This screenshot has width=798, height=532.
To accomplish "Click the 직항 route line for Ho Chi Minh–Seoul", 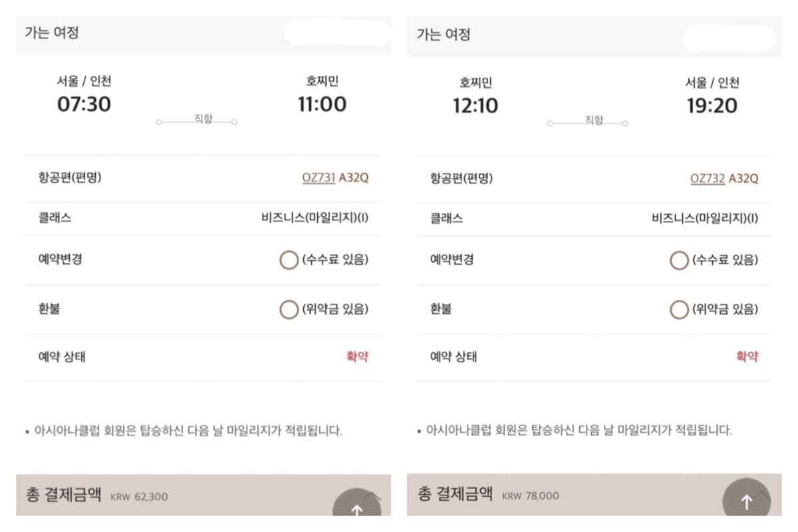I will point(588,122).
